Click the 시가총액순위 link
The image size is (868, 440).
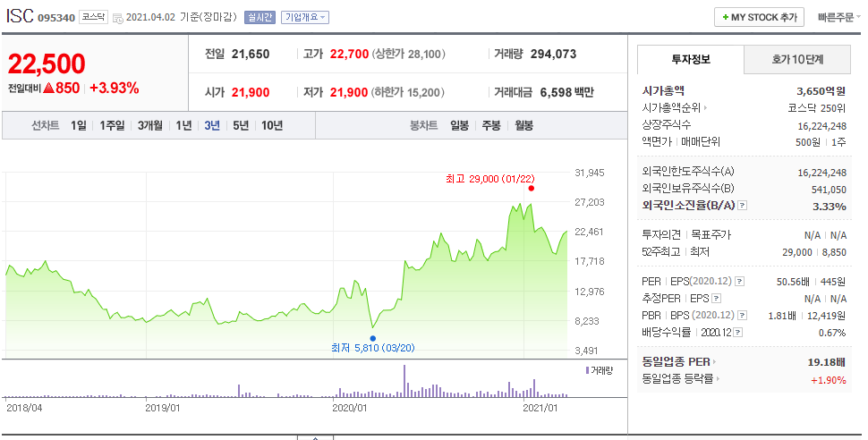coord(671,108)
